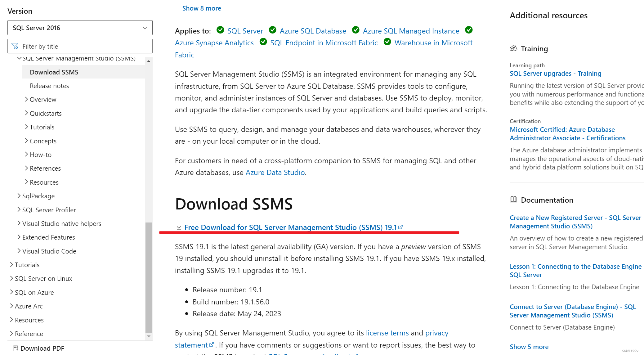Click Show 5 more link

point(529,347)
